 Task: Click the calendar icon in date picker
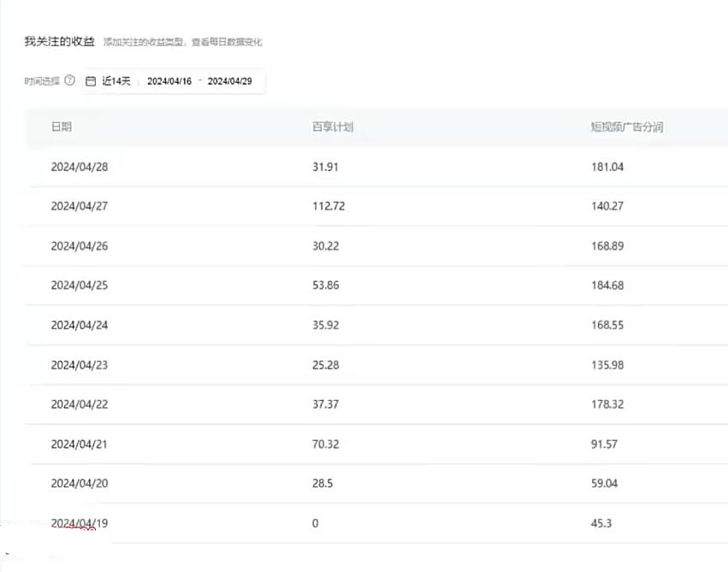[x=91, y=81]
